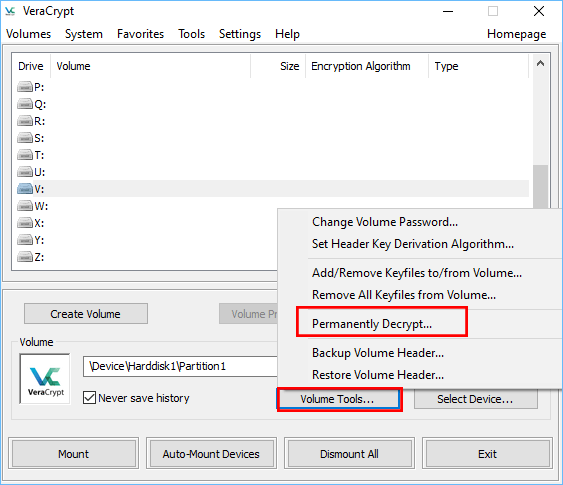Open the Help menu
This screenshot has height=485, width=563.
(x=287, y=34)
